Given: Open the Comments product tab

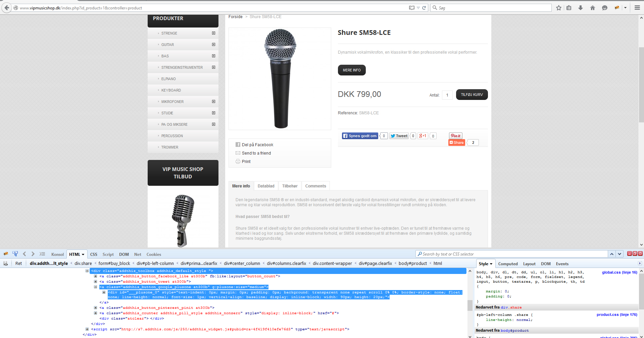Looking at the screenshot, I should (x=315, y=186).
